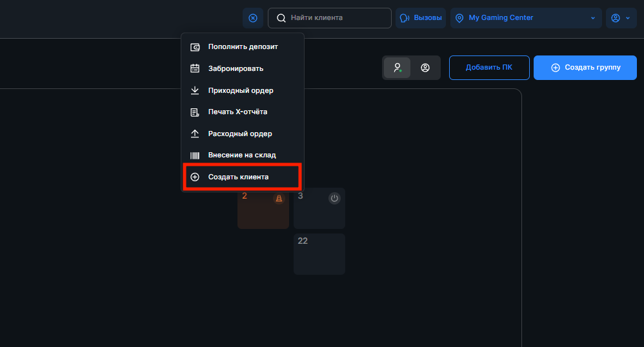644x347 pixels.
Task: Close the quick actions menu with the X icon
Action: tap(253, 18)
